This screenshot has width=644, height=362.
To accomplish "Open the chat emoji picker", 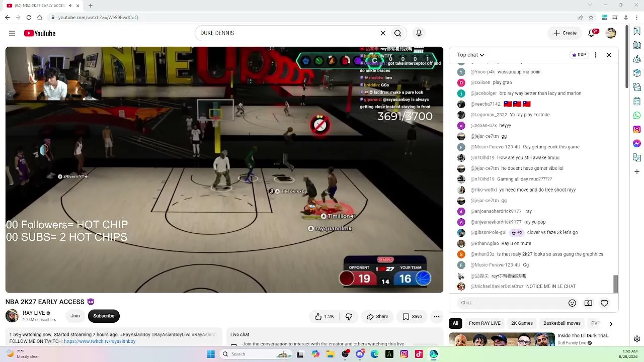I will click(x=572, y=303).
